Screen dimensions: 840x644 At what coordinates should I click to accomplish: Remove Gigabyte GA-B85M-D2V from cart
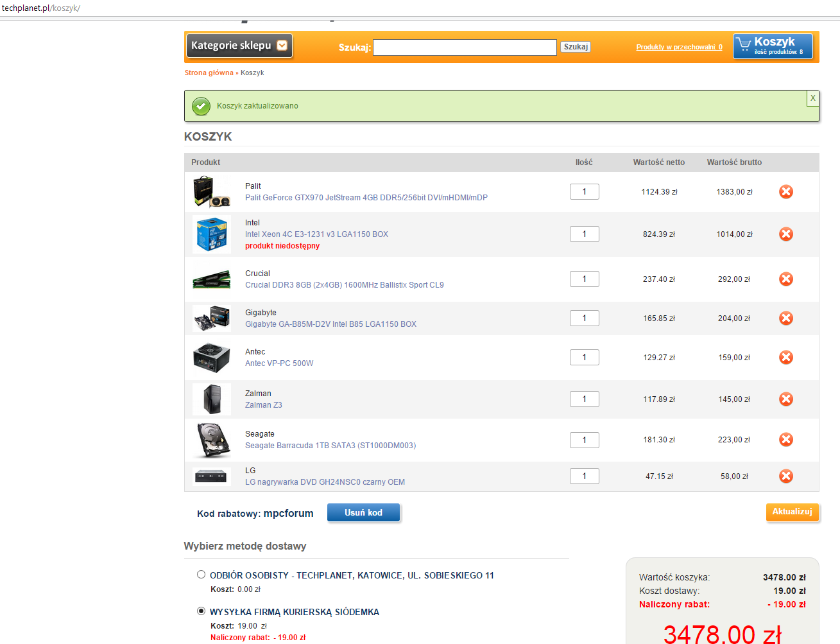pos(786,318)
